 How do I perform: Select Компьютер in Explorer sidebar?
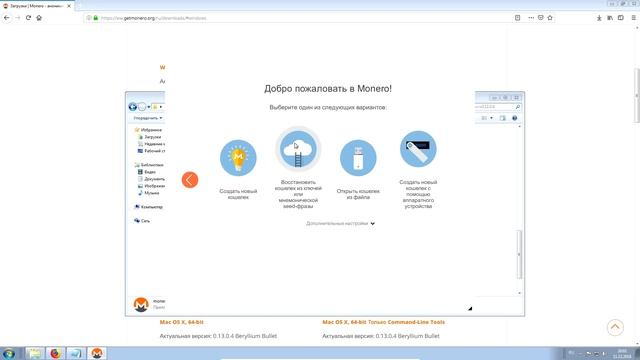point(149,207)
